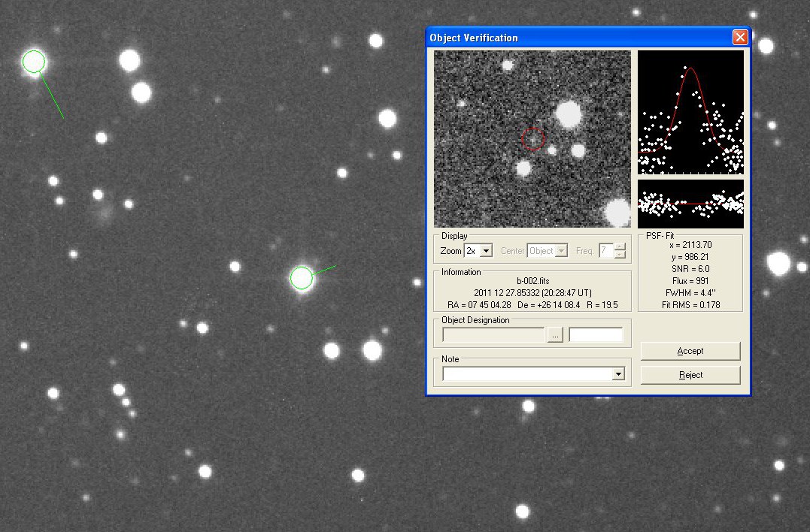
Task: Reject the detected object
Action: point(690,375)
